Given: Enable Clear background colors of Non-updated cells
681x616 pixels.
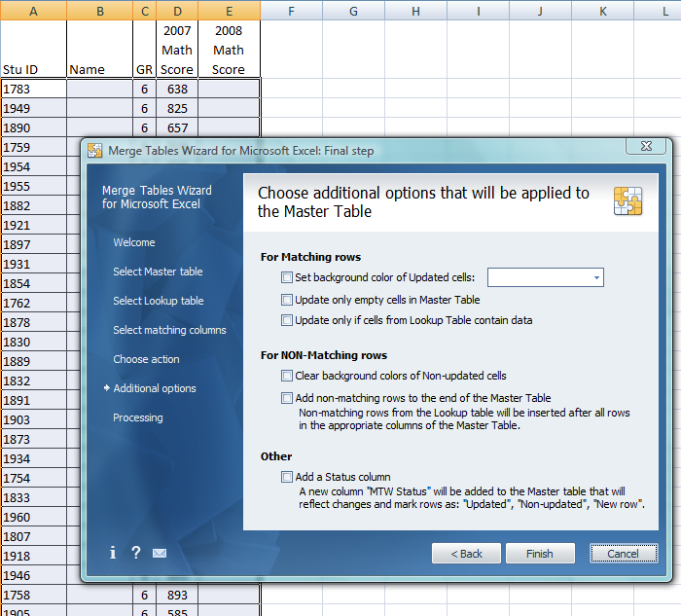Looking at the screenshot, I should tap(287, 376).
